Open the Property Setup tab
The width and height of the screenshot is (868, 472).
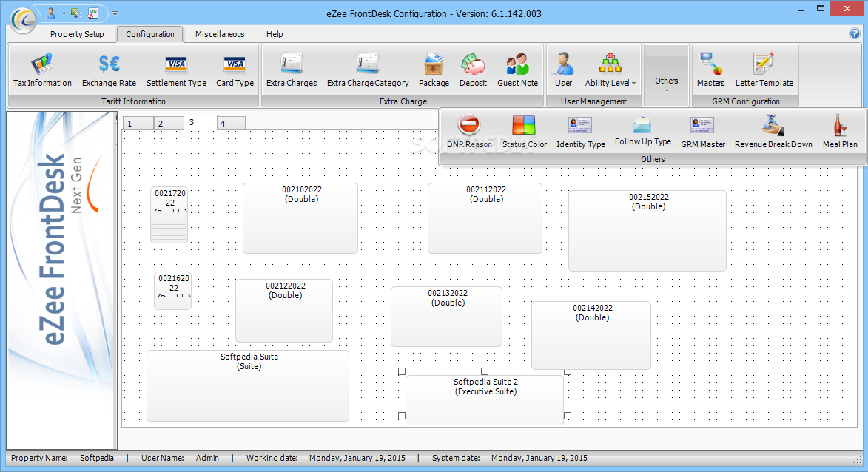(x=77, y=34)
